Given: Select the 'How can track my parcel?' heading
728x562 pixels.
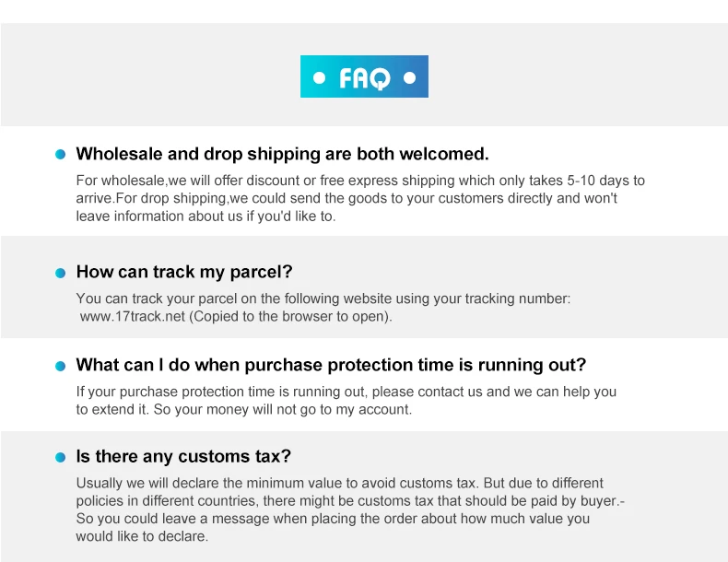Looking at the screenshot, I should [x=184, y=273].
